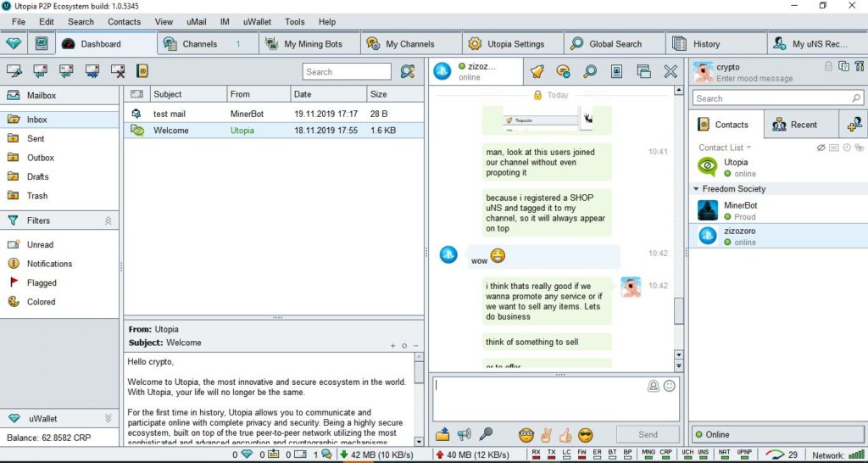
Task: Open the Online status dropdown
Action: (x=778, y=435)
